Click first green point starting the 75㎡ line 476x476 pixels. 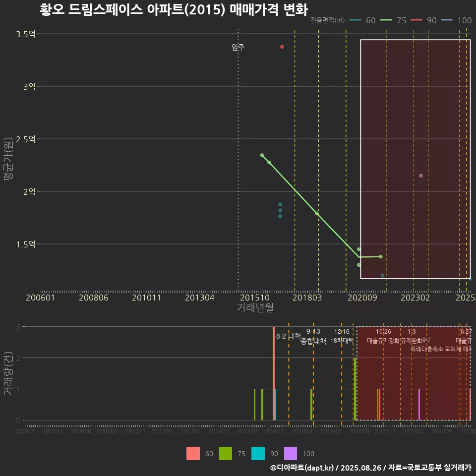coord(262,155)
